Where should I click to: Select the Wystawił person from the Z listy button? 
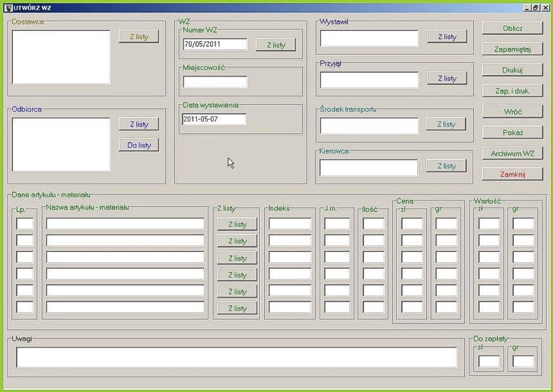tap(447, 37)
